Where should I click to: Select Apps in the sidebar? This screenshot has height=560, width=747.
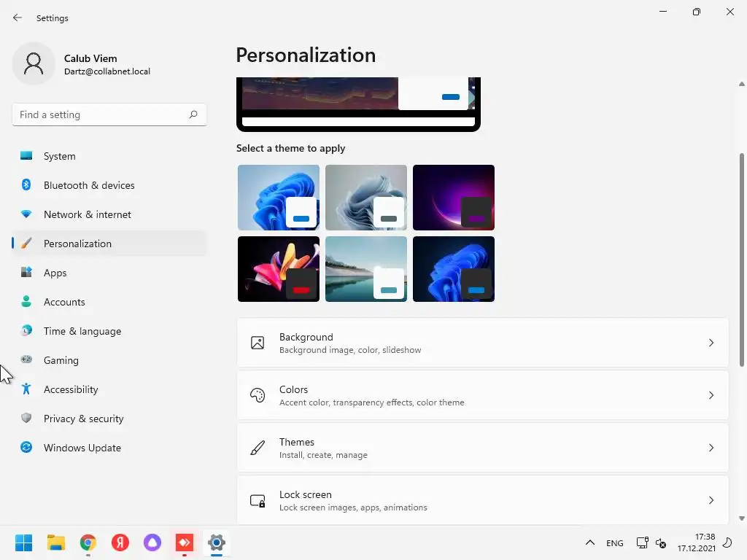[x=109, y=273]
